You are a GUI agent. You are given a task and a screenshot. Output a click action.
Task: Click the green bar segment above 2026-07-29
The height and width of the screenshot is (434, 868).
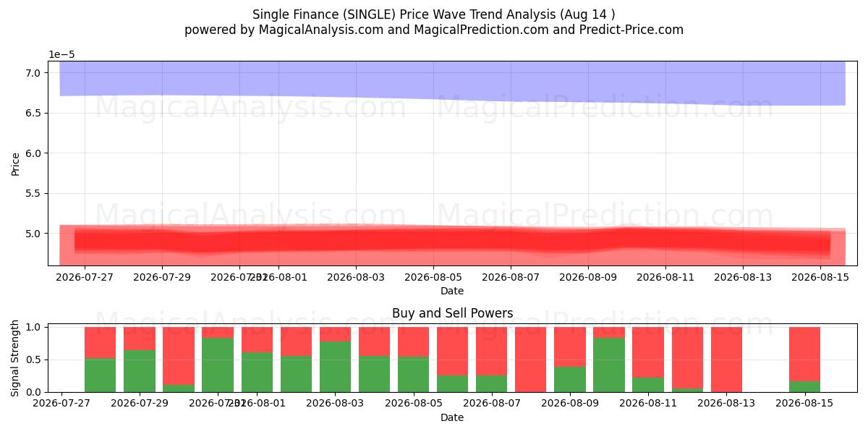[x=140, y=371]
